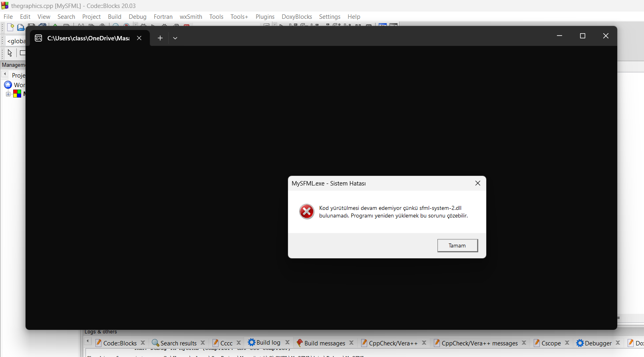
Task: Click the Code::Blocks log pencil icon
Action: 99,343
